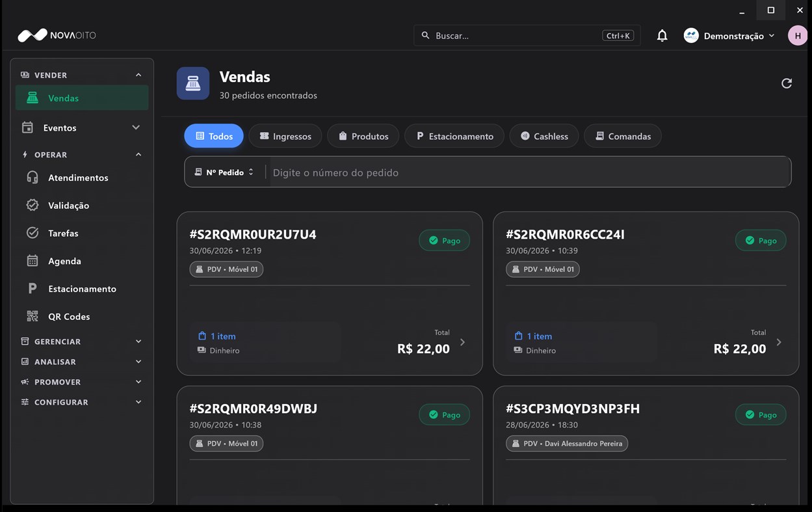812x512 pixels.
Task: Click the Eventos calendar icon
Action: click(x=27, y=128)
